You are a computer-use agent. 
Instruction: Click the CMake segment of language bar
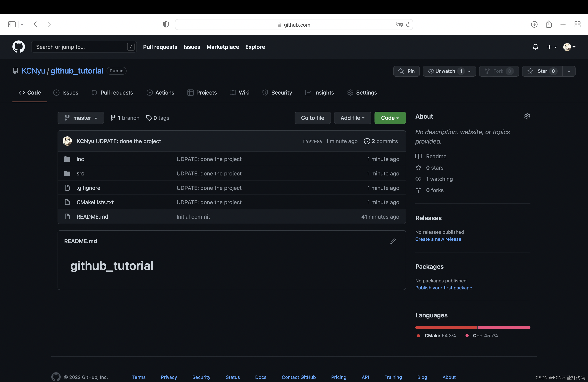[446, 327]
